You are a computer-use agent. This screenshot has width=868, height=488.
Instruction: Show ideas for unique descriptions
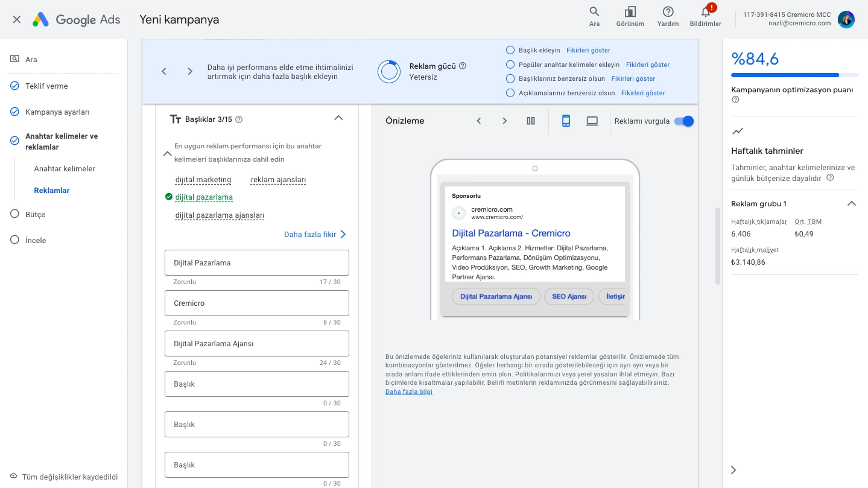[643, 93]
